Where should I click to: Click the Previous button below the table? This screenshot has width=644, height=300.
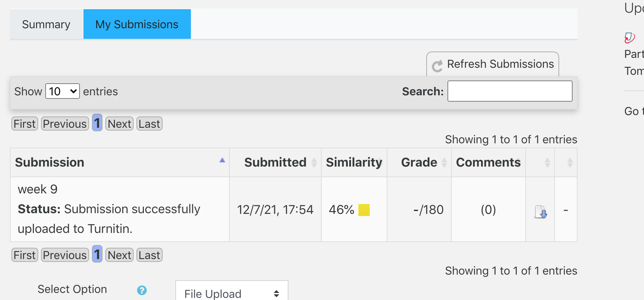[65, 255]
